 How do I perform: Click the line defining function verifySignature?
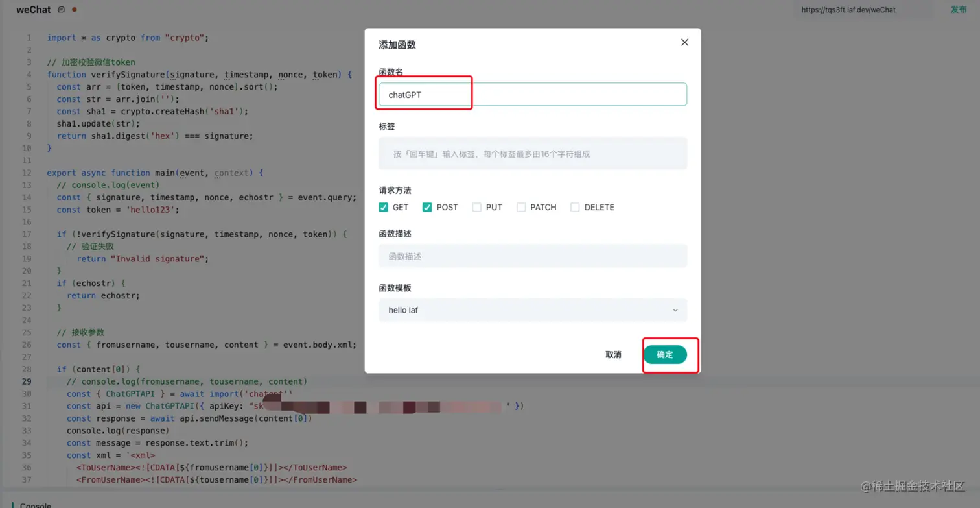pos(199,75)
